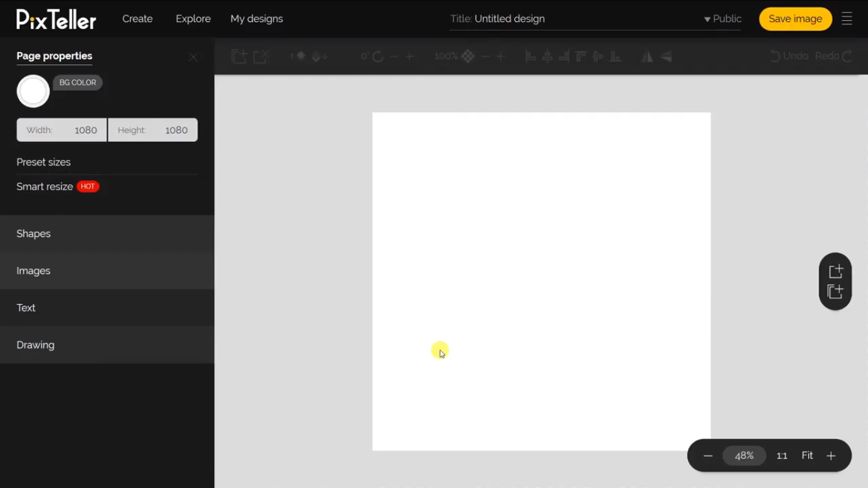Viewport: 868px width, 488px height.
Task: Zoom in canvas with the plus button
Action: tap(830, 456)
